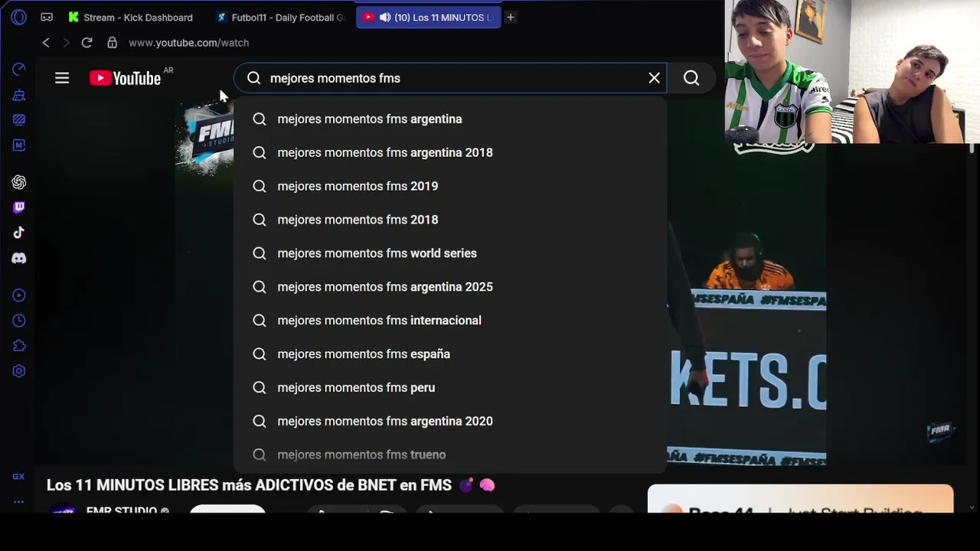Open GX Control speedometer panel

[x=19, y=70]
